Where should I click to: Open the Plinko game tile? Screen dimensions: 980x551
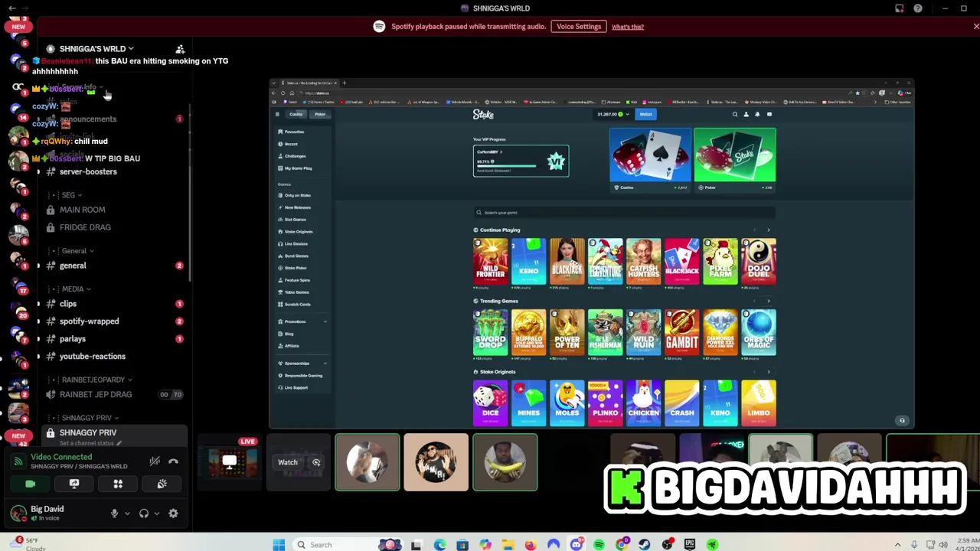[x=605, y=403]
